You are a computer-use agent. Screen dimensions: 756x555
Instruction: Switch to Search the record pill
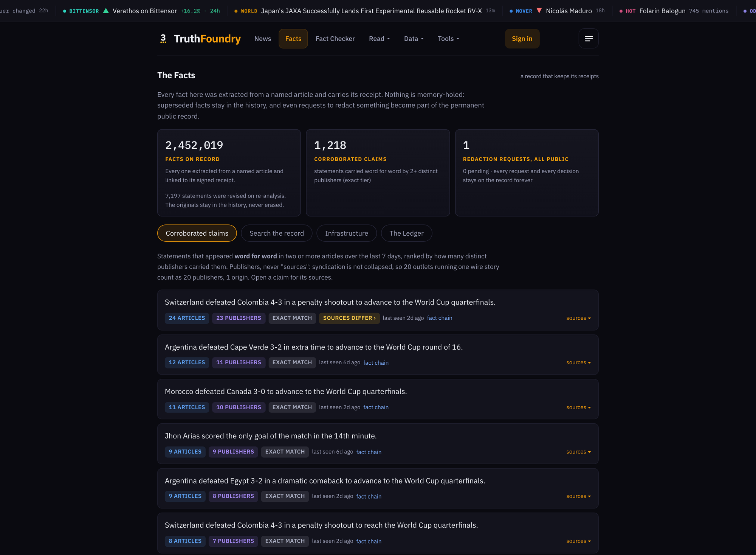point(277,233)
